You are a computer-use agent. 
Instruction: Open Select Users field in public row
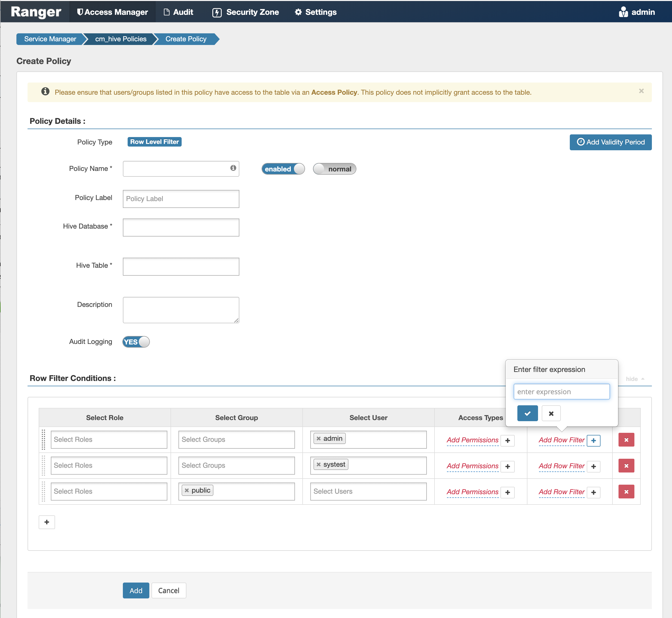point(368,491)
